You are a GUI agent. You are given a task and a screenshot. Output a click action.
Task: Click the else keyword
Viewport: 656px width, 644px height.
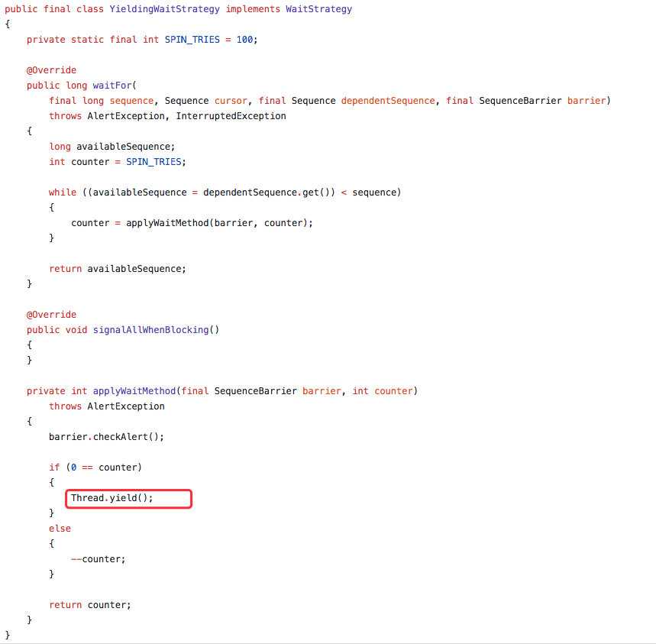[60, 529]
